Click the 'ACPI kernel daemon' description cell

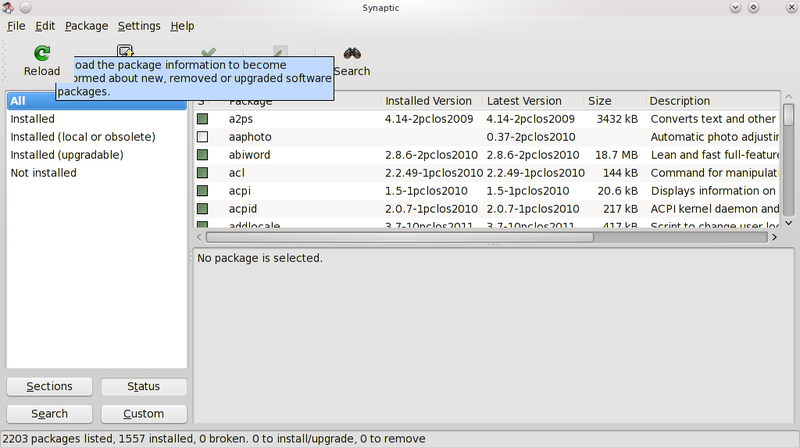click(x=715, y=209)
